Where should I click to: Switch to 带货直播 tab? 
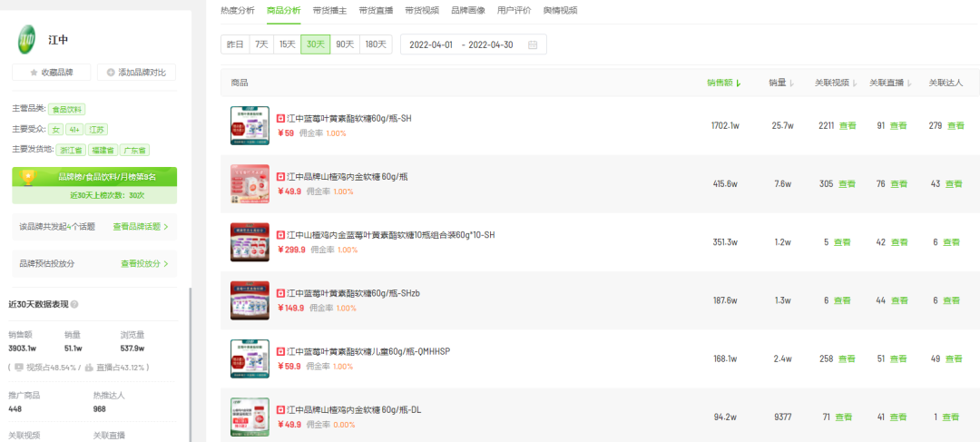[376, 11]
